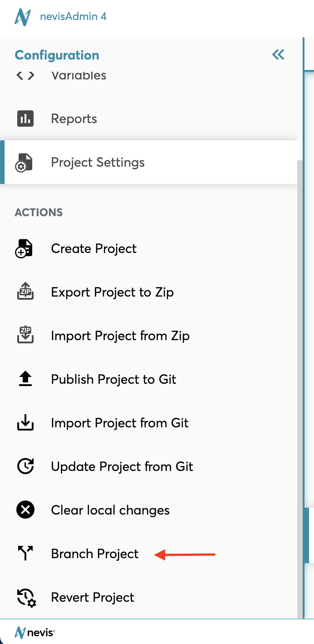The width and height of the screenshot is (314, 644).
Task: Click the Clear local changes X icon
Action: point(25,510)
